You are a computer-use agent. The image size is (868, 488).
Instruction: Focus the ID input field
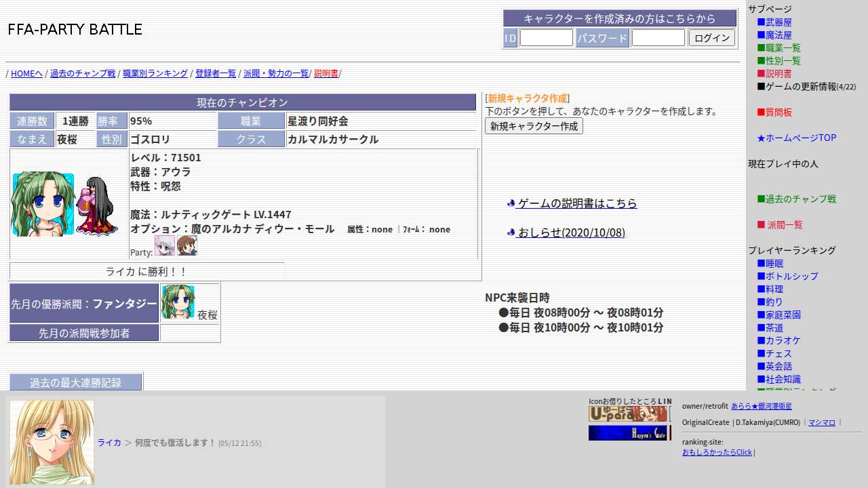tap(547, 38)
